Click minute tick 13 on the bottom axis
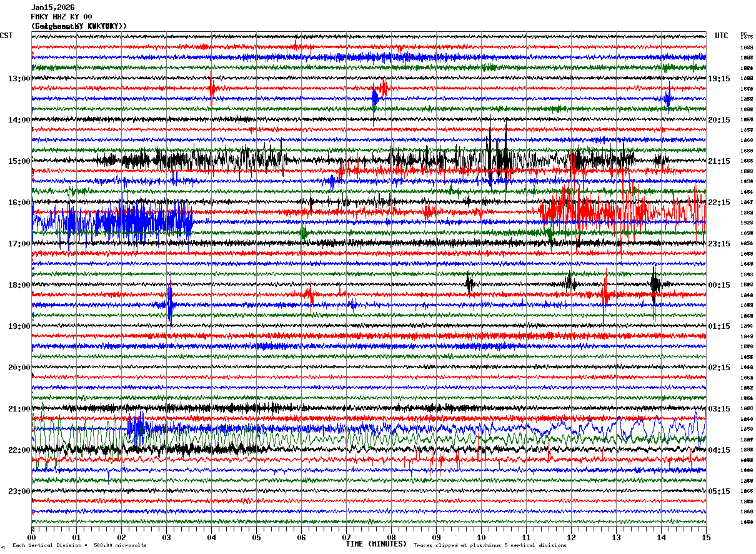The width and height of the screenshot is (756, 554). pos(616,537)
